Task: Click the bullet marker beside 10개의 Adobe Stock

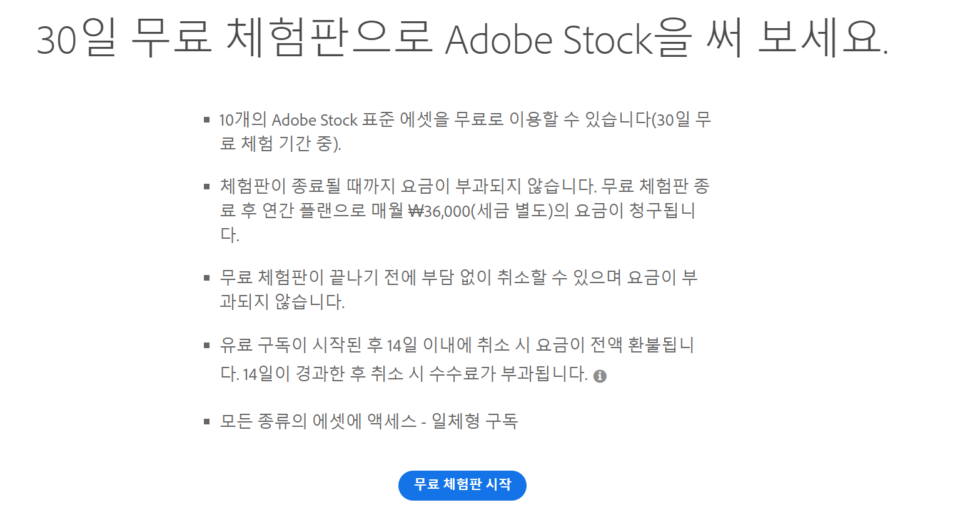Action: 207,119
